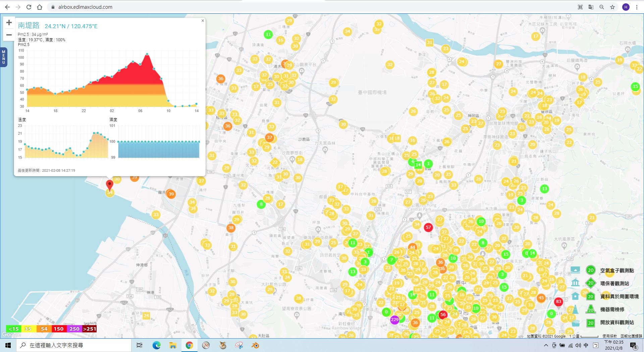Show hidden tray icons chevron
644x352 pixels.
tap(546, 345)
